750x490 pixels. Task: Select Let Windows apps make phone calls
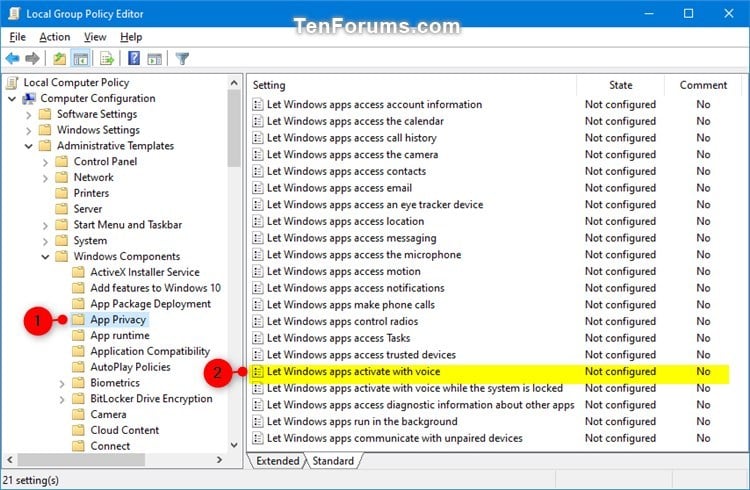(351, 305)
